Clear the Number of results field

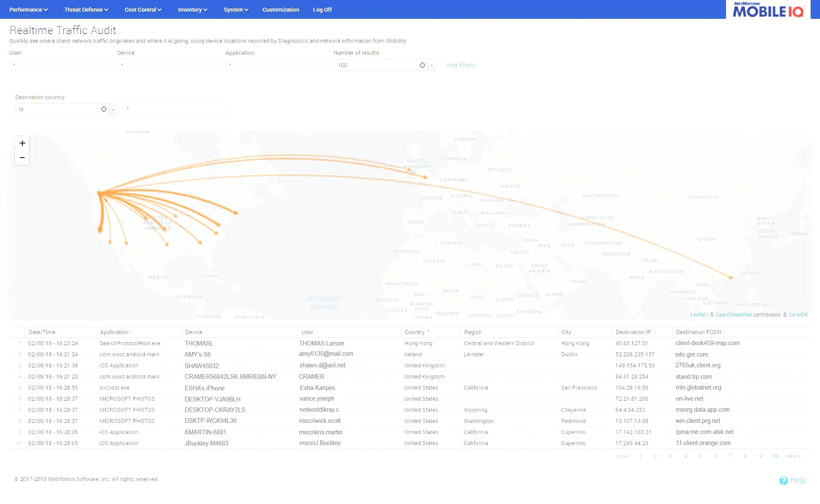(422, 65)
